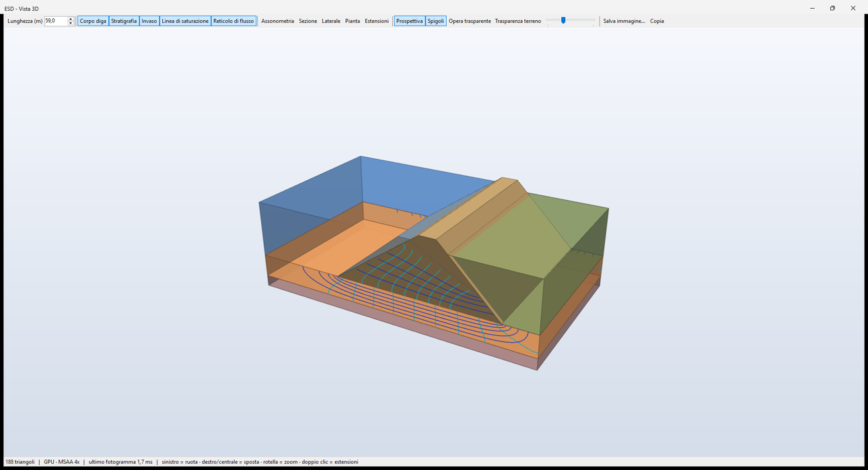Click the '188 triangoli' status text
This screenshot has width=868, height=470.
(20, 462)
